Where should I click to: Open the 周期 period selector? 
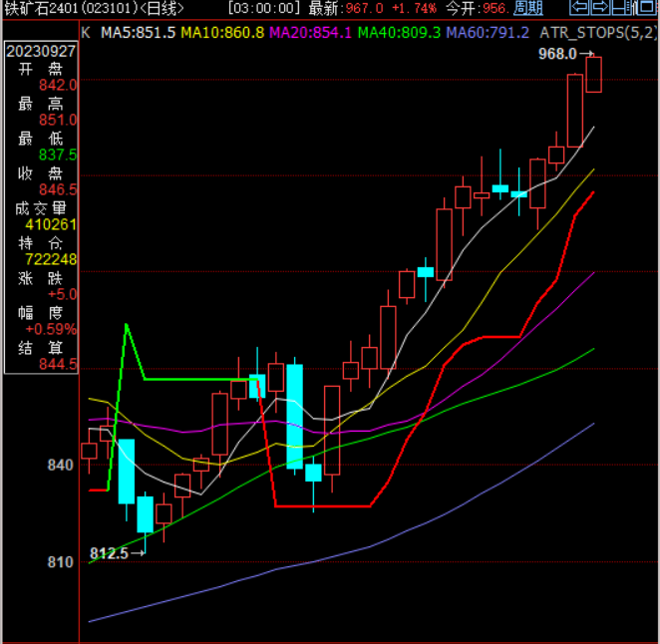(528, 9)
